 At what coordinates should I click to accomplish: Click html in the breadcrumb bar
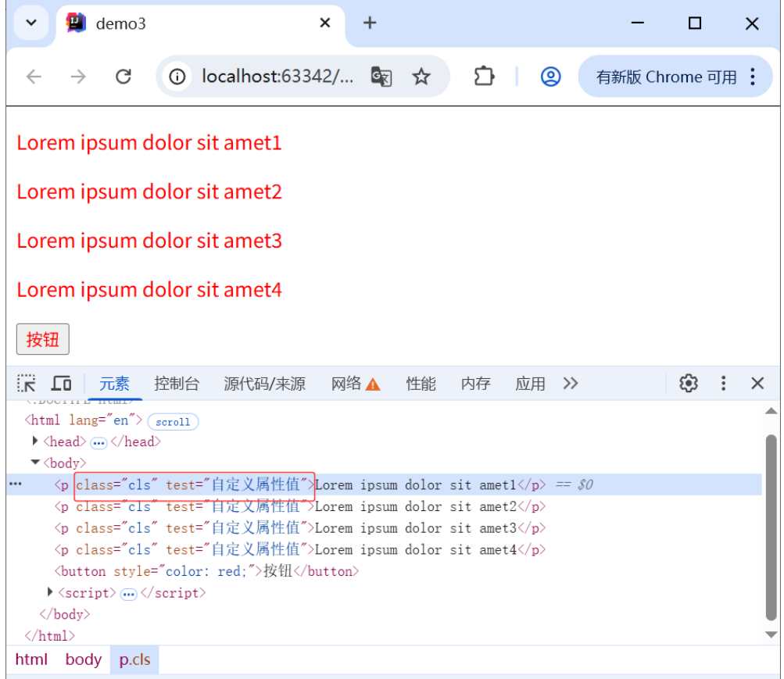pyautogui.click(x=31, y=659)
